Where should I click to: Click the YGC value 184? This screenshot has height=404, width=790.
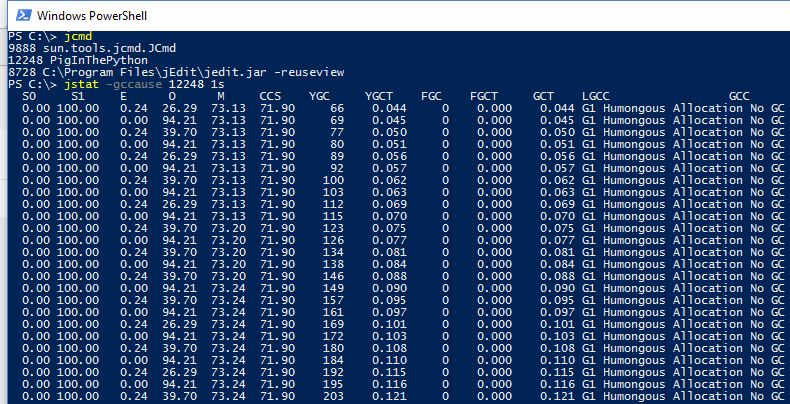pos(334,360)
